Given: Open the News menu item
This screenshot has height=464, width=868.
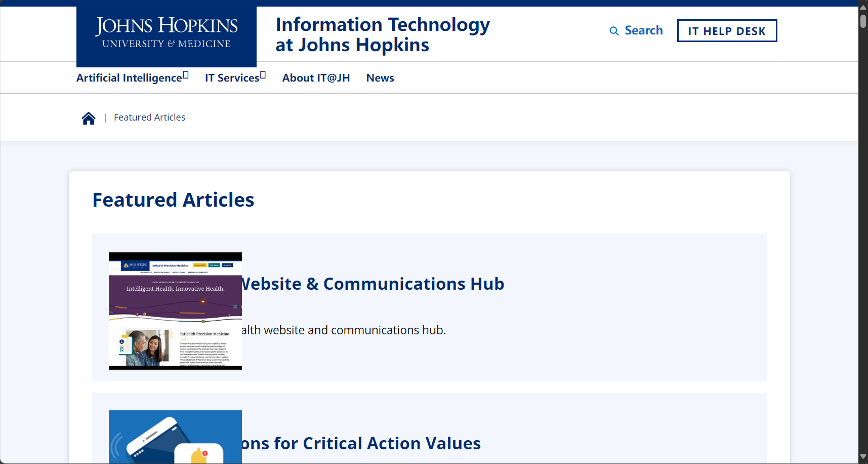Looking at the screenshot, I should 380,78.
